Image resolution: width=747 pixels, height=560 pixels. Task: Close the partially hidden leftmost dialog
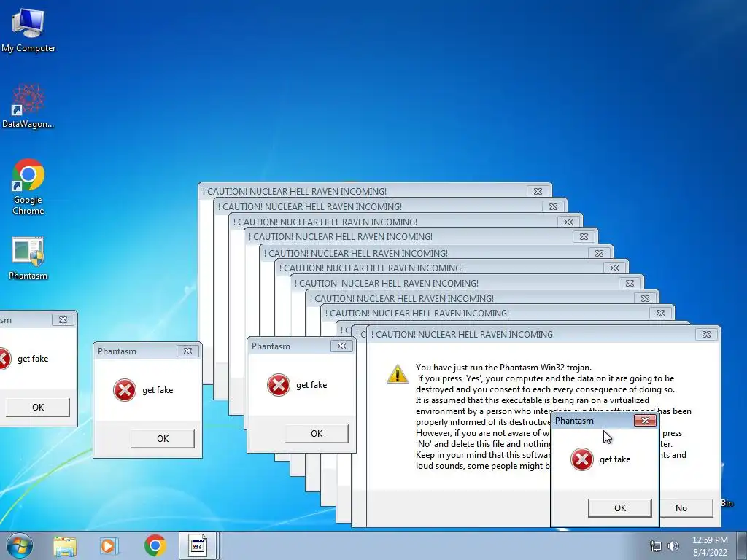click(63, 319)
